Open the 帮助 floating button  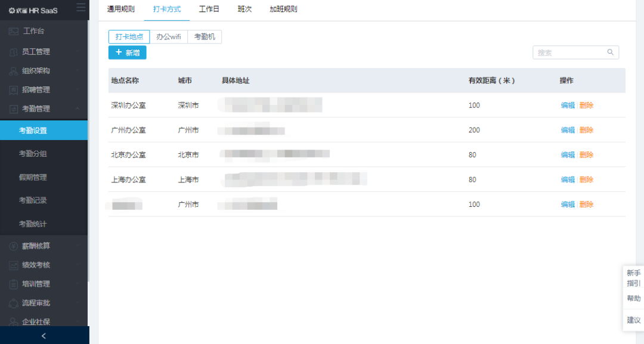(633, 299)
